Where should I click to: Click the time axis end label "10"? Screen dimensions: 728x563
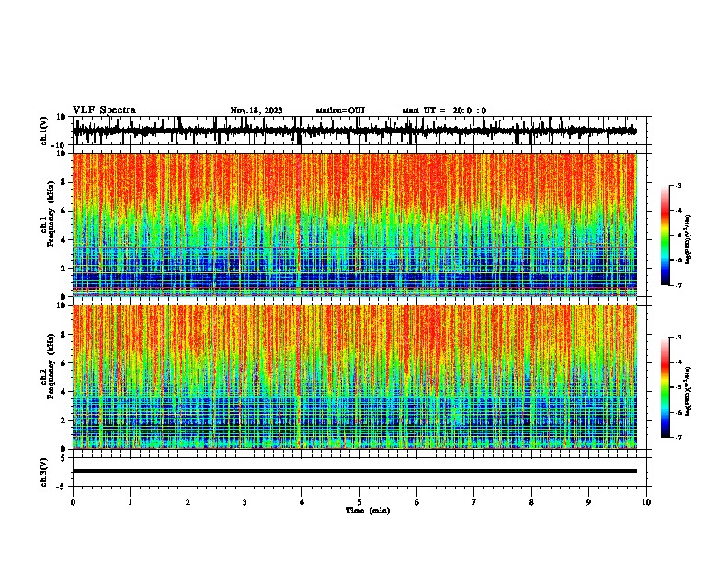click(646, 502)
